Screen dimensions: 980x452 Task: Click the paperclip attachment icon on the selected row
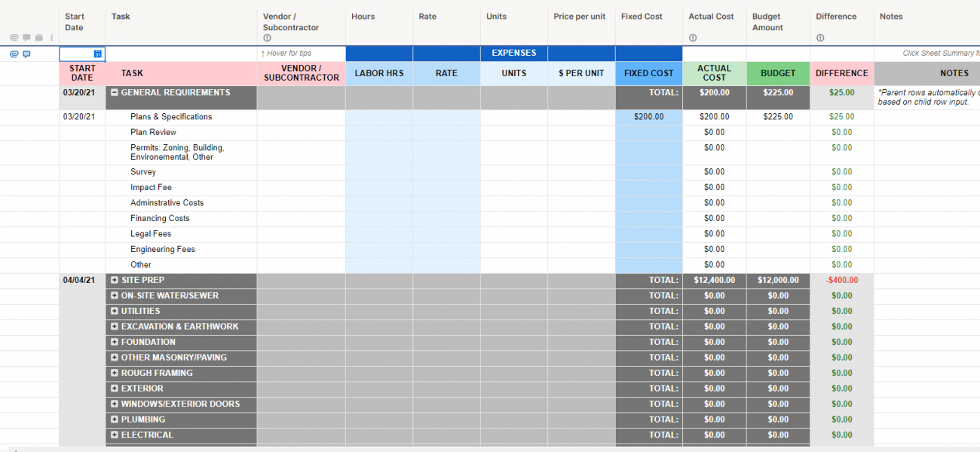14,54
